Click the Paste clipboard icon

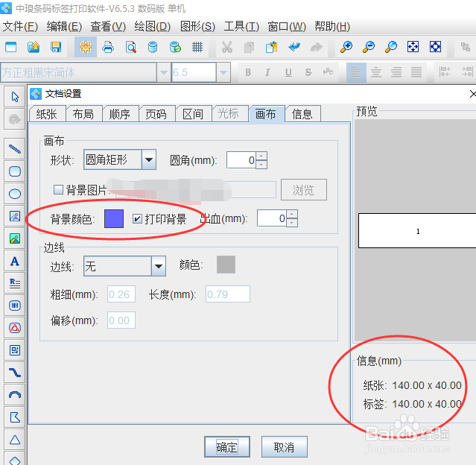(x=272, y=47)
